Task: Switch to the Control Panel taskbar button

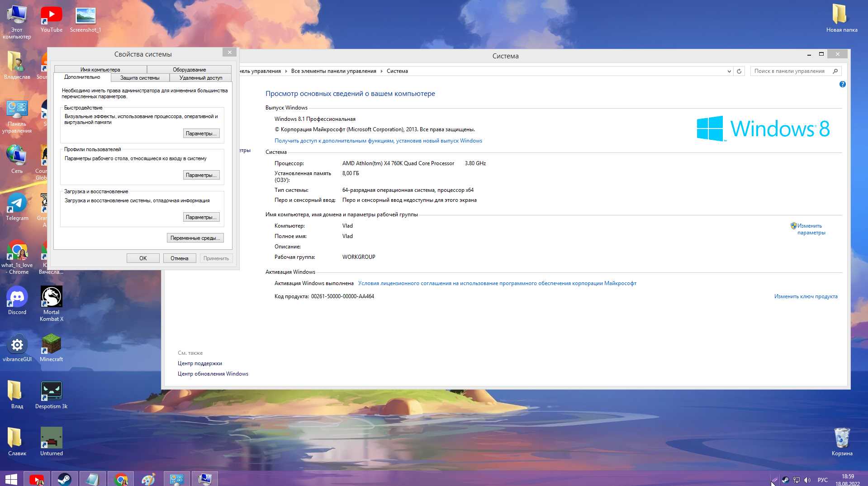Action: click(x=176, y=479)
